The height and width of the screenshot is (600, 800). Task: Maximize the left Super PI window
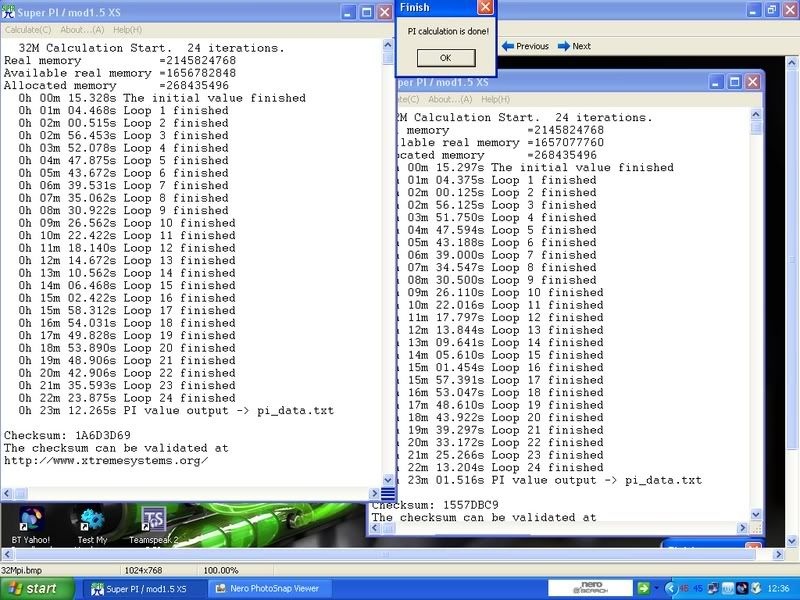click(x=367, y=12)
